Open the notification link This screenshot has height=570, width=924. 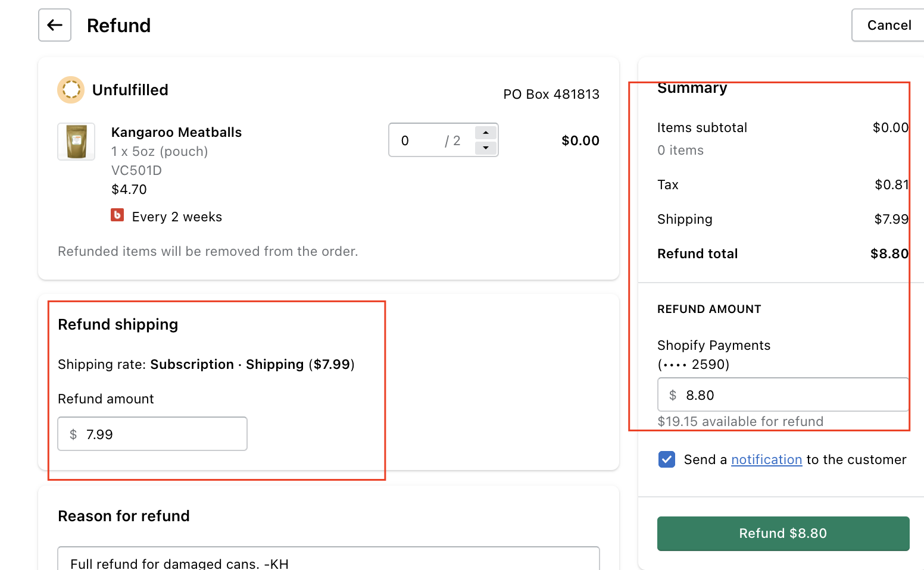(766, 459)
